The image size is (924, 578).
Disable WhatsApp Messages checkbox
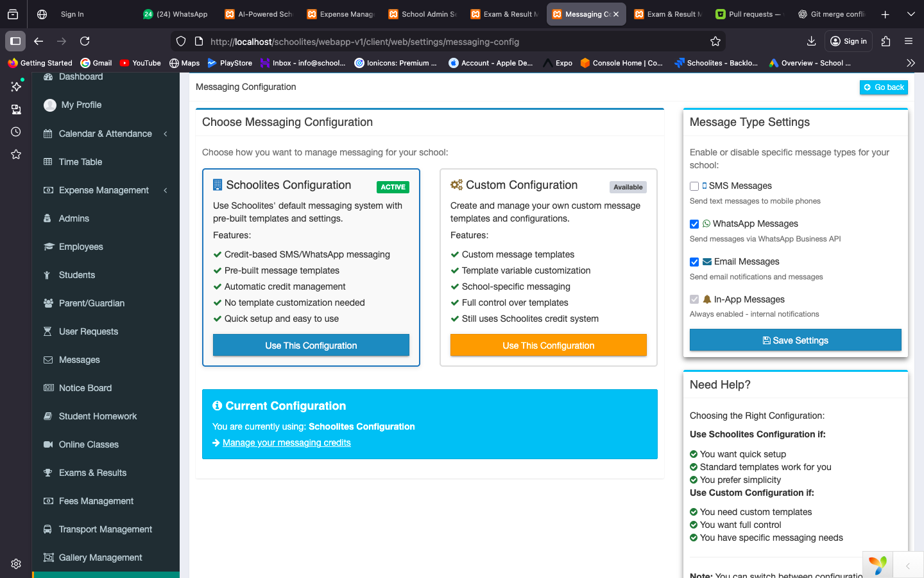pyautogui.click(x=694, y=223)
